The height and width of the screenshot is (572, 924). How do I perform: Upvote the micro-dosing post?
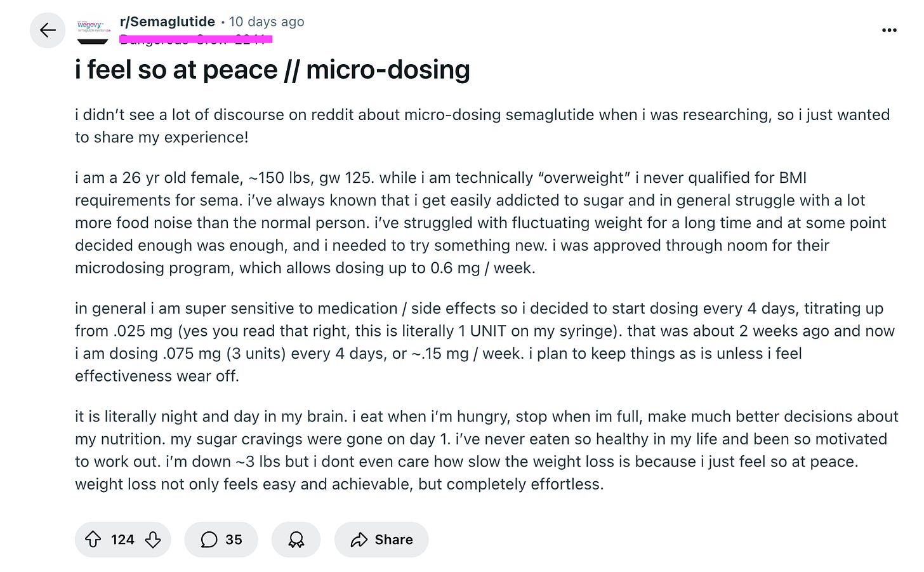click(x=93, y=540)
